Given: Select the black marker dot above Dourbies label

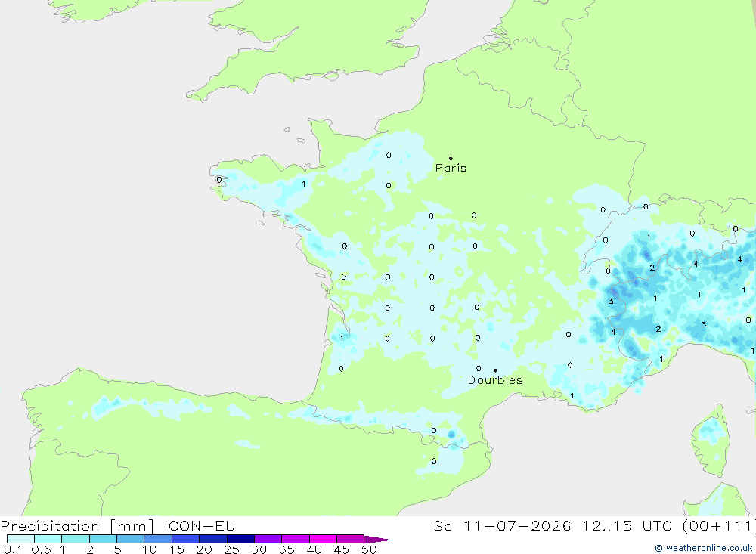Looking at the screenshot, I should (x=495, y=370).
